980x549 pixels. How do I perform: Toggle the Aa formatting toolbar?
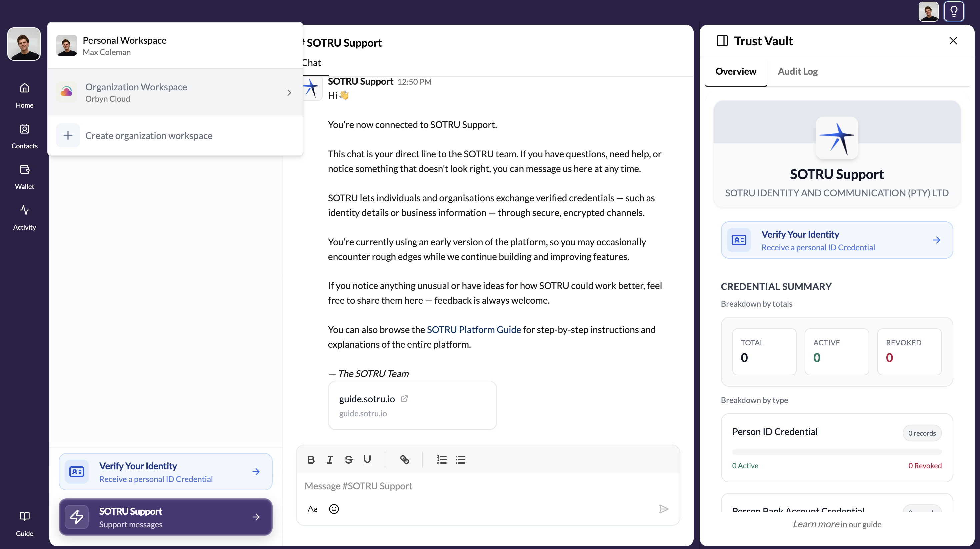click(x=312, y=509)
